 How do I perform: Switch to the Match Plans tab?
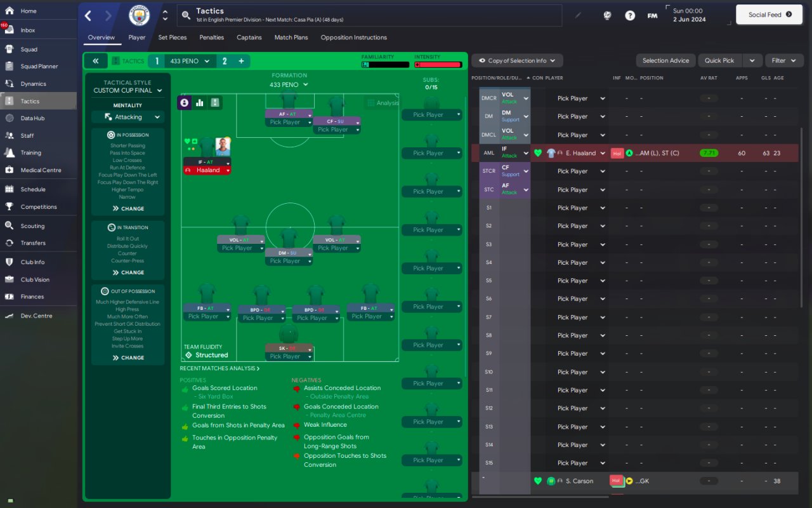tap(291, 37)
